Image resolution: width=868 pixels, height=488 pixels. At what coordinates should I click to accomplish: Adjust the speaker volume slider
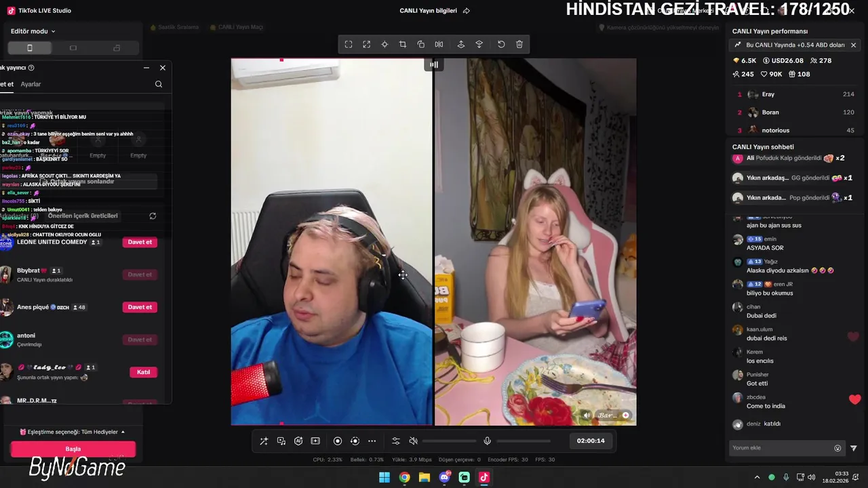(x=448, y=441)
